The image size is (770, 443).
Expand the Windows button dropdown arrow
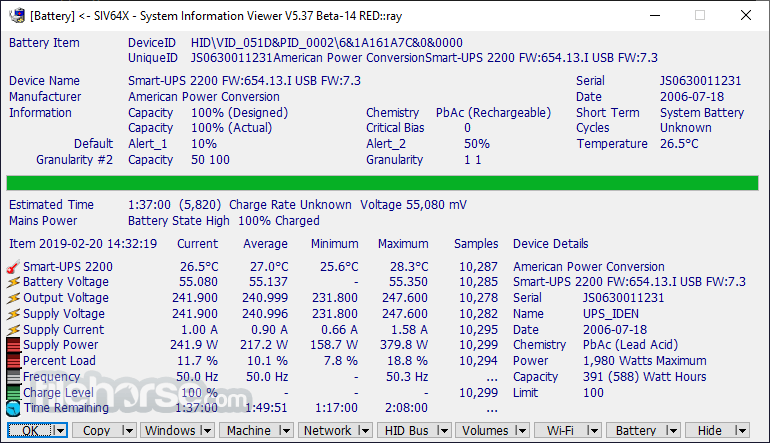[x=207, y=431]
